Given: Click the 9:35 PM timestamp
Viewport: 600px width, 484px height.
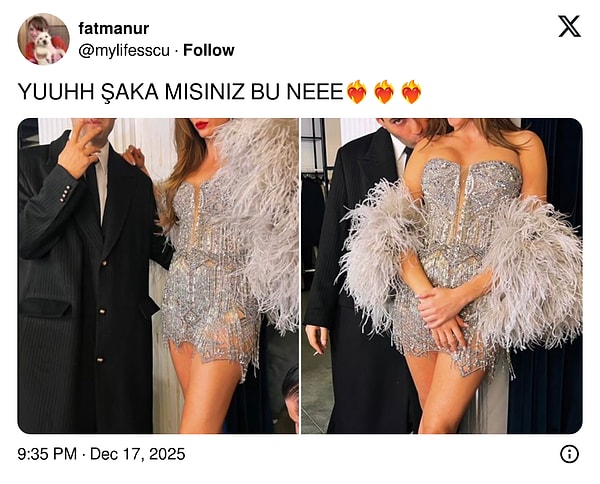Looking at the screenshot, I should 47,454.
